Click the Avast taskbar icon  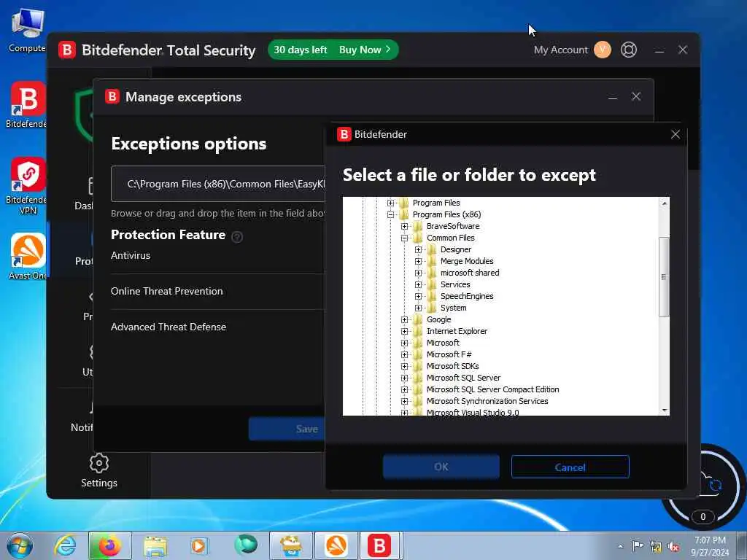click(336, 545)
